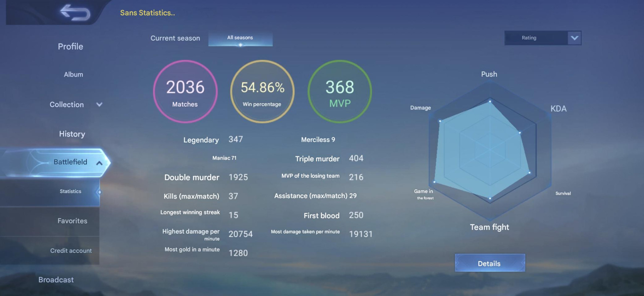Click the 54.86% Win percentage circle

pyautogui.click(x=262, y=92)
